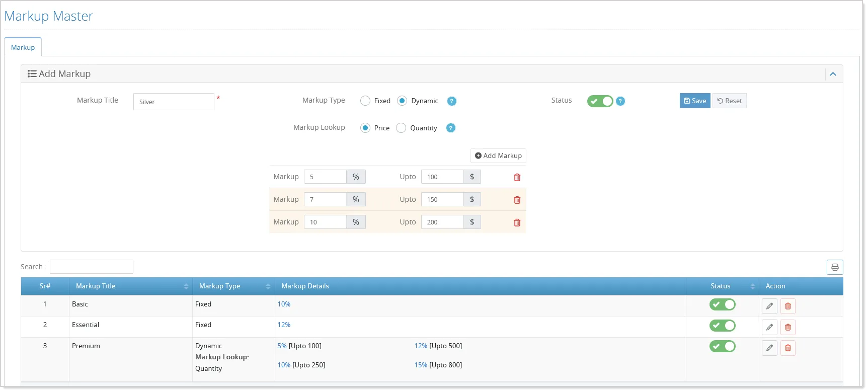The width and height of the screenshot is (868, 392).
Task: Open Premium 5% Upto 100 link
Action: point(282,346)
